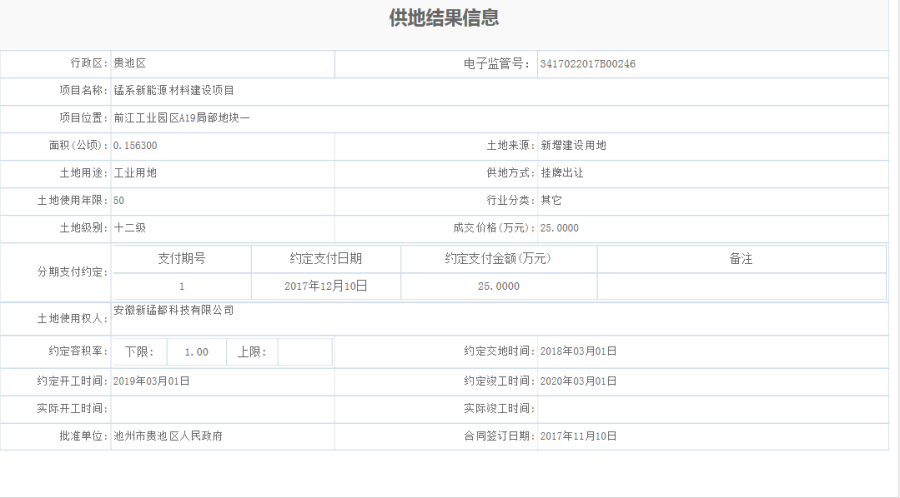Image resolution: width=900 pixels, height=498 pixels.
Task: Click the 支付期号 column header
Action: tap(182, 258)
